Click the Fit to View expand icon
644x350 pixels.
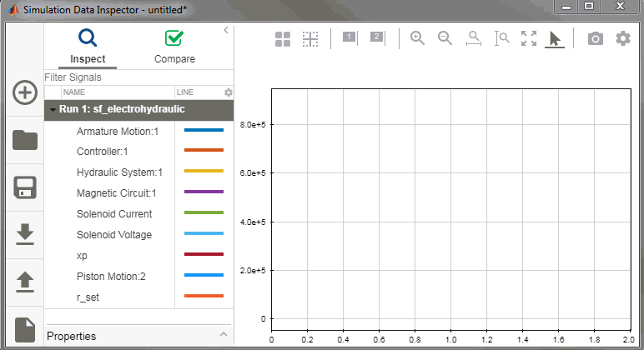tap(529, 38)
